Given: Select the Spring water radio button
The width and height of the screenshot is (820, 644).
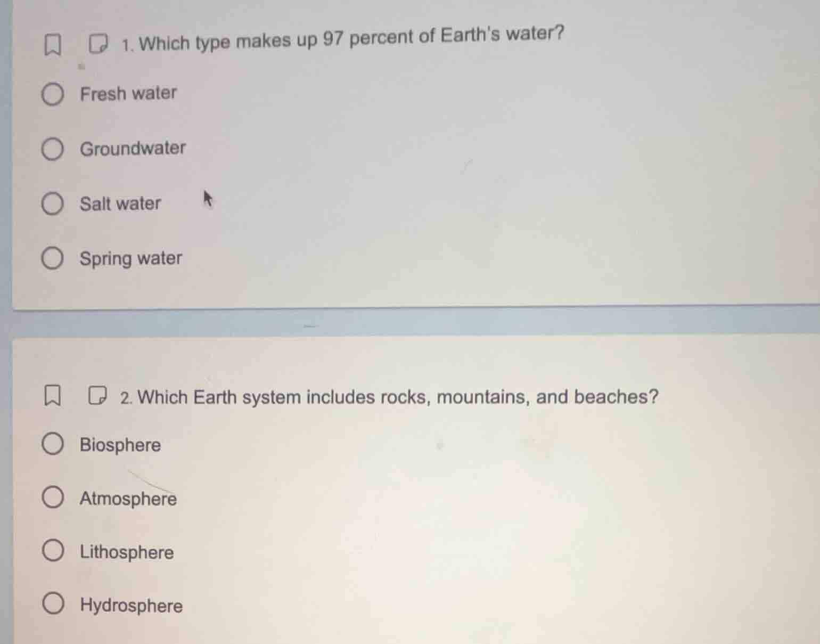Looking at the screenshot, I should pos(53,259).
